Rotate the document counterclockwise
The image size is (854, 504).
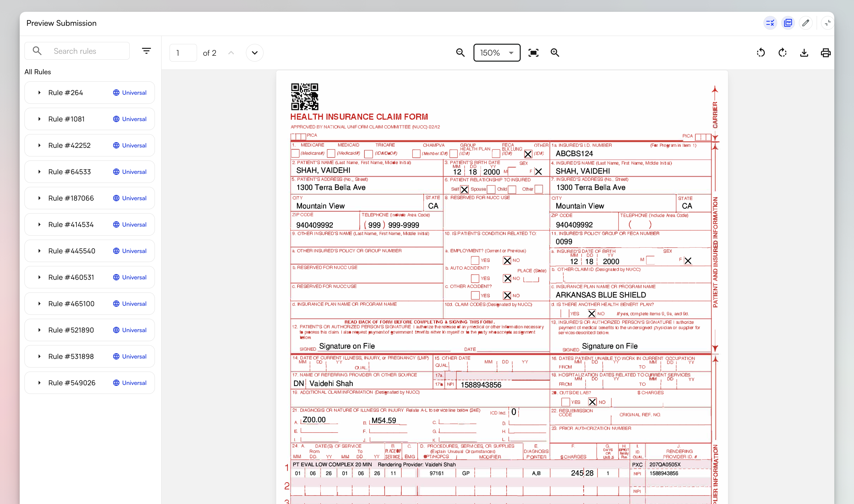click(x=761, y=53)
